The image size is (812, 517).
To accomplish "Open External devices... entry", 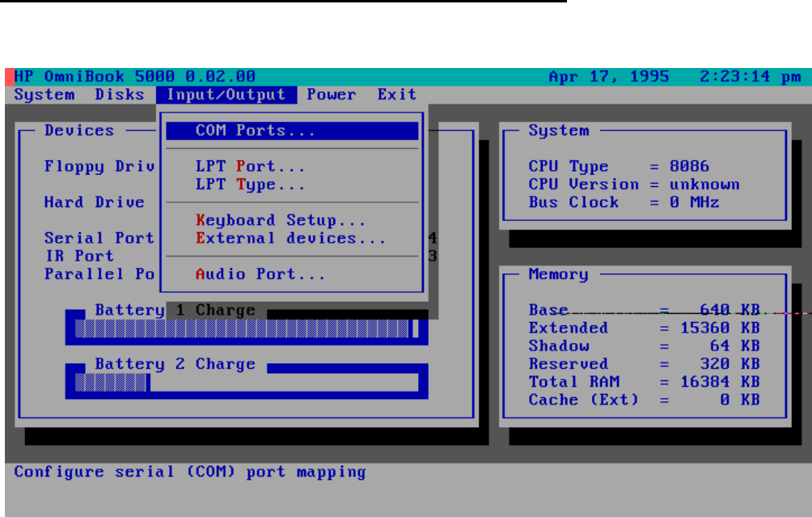I will tap(290, 239).
